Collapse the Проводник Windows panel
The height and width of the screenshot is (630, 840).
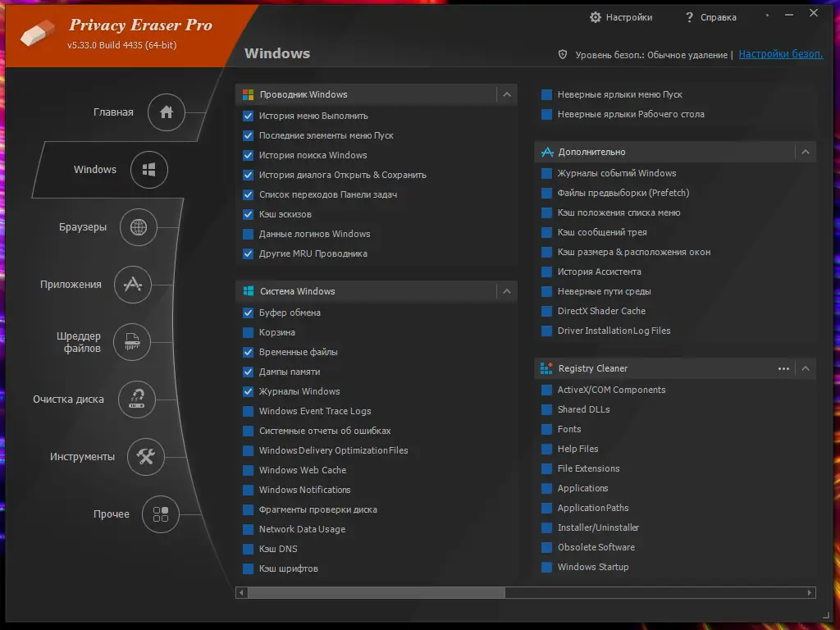coord(507,94)
